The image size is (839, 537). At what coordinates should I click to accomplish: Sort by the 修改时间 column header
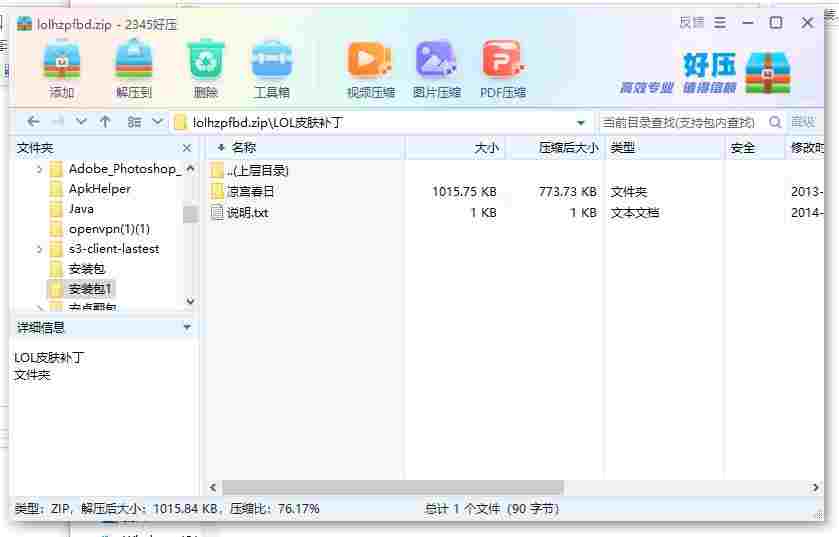coord(807,148)
